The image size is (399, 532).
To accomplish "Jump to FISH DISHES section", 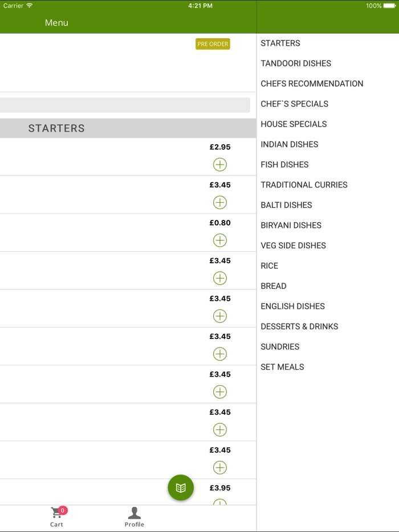I will point(284,165).
